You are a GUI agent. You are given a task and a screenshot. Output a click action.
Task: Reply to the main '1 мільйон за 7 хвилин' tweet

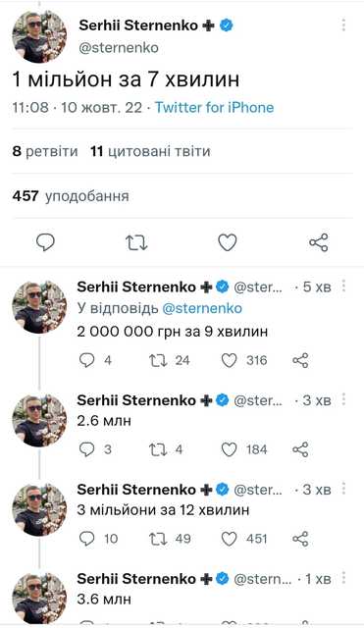tap(45, 242)
